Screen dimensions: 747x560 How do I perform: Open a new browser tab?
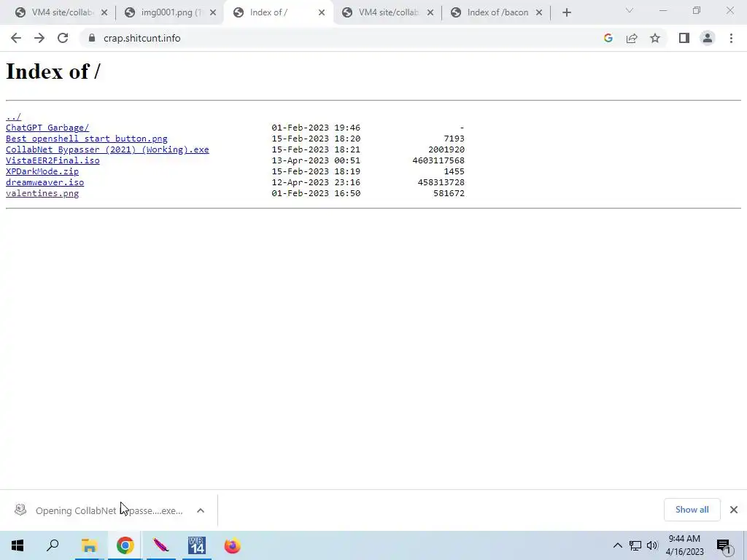click(x=566, y=13)
